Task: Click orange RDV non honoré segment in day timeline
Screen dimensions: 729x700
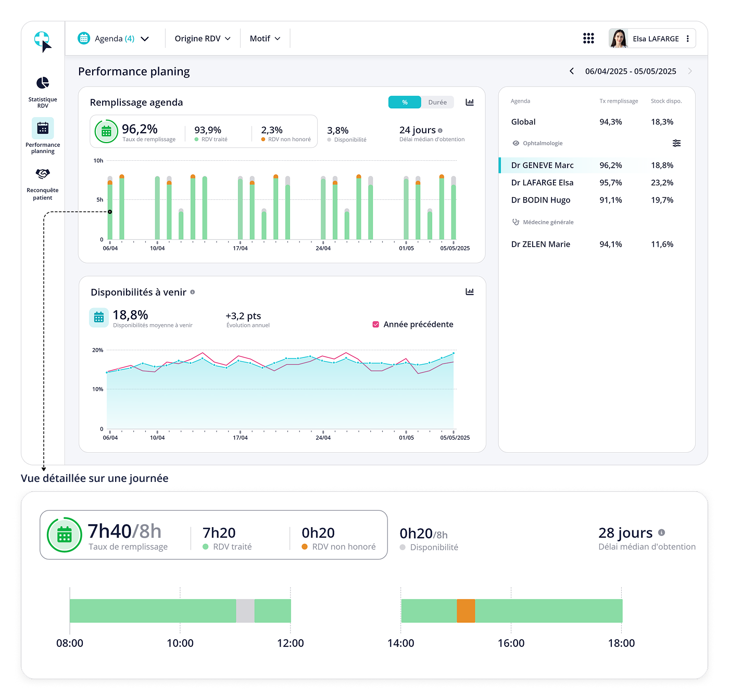Action: click(x=466, y=610)
